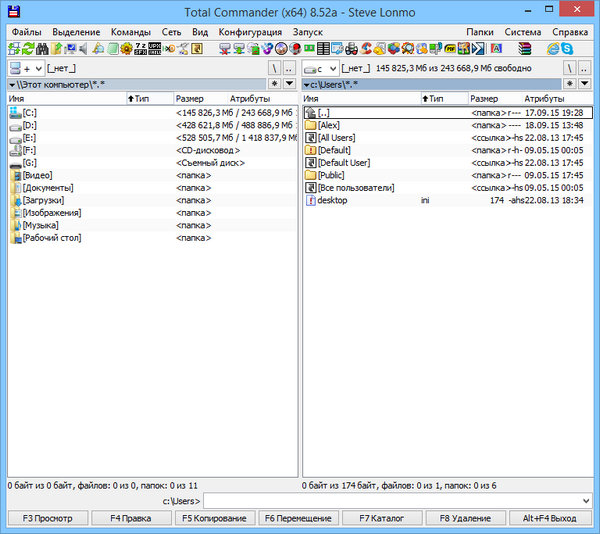
Task: Open Internet Explorer toolbar icon
Action: coord(553,48)
